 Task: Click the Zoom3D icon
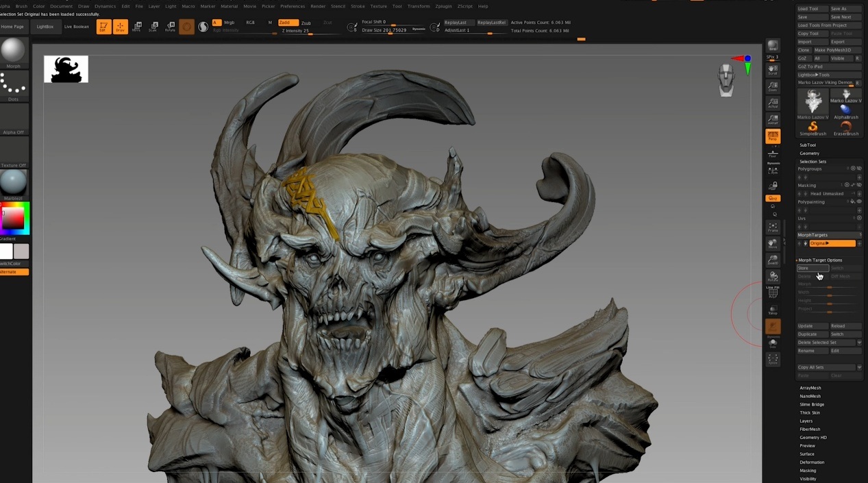coord(773,260)
